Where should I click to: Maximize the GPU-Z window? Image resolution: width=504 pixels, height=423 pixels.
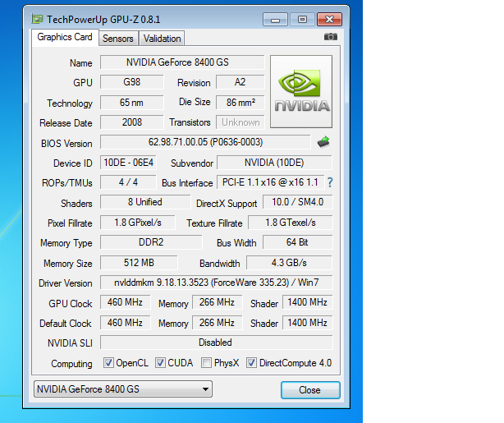pyautogui.click(x=302, y=20)
